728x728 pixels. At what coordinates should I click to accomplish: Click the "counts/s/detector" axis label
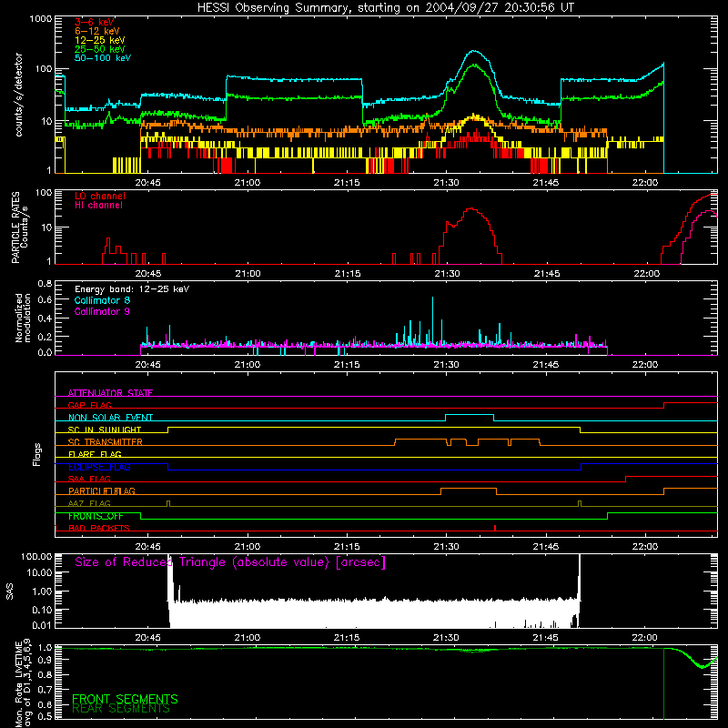(18, 95)
